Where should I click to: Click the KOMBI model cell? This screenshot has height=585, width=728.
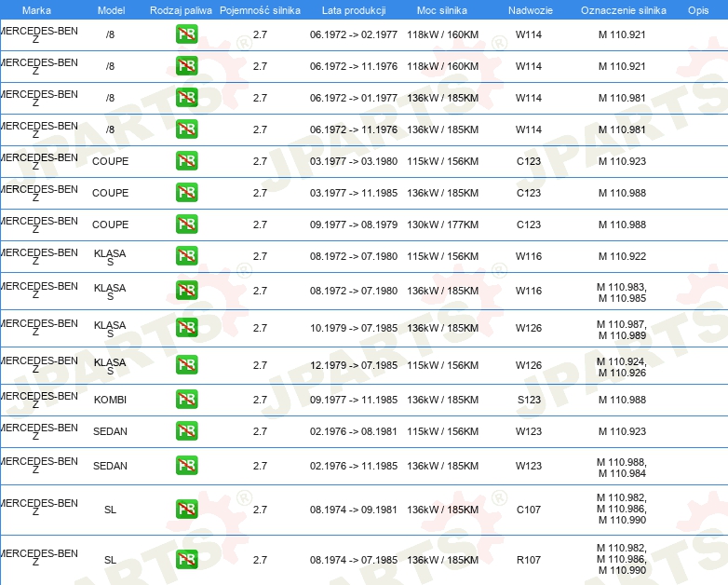point(110,400)
